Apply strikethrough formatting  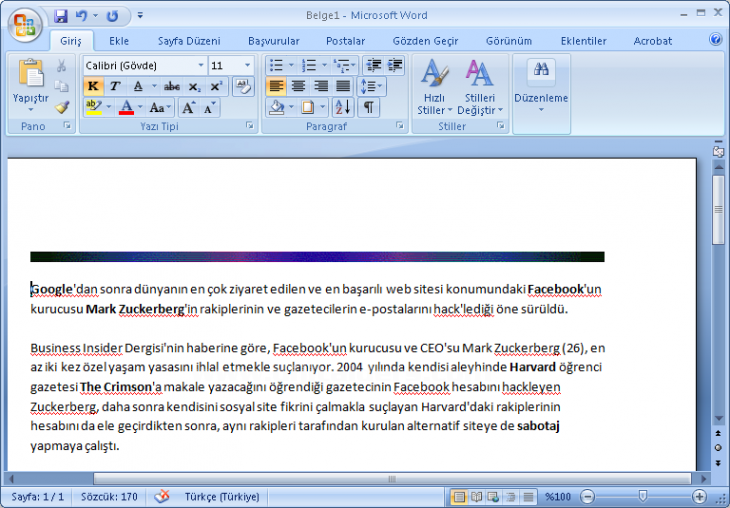[172, 86]
